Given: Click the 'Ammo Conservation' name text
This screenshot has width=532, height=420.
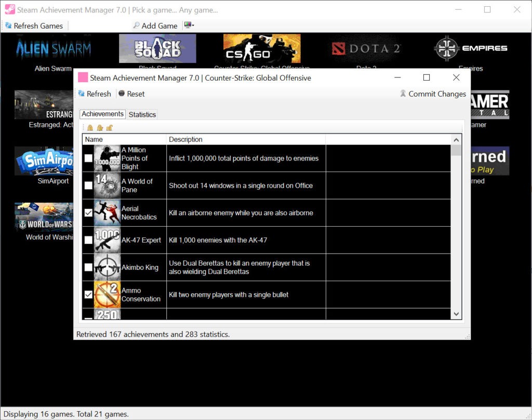Looking at the screenshot, I should pyautogui.click(x=141, y=295).
